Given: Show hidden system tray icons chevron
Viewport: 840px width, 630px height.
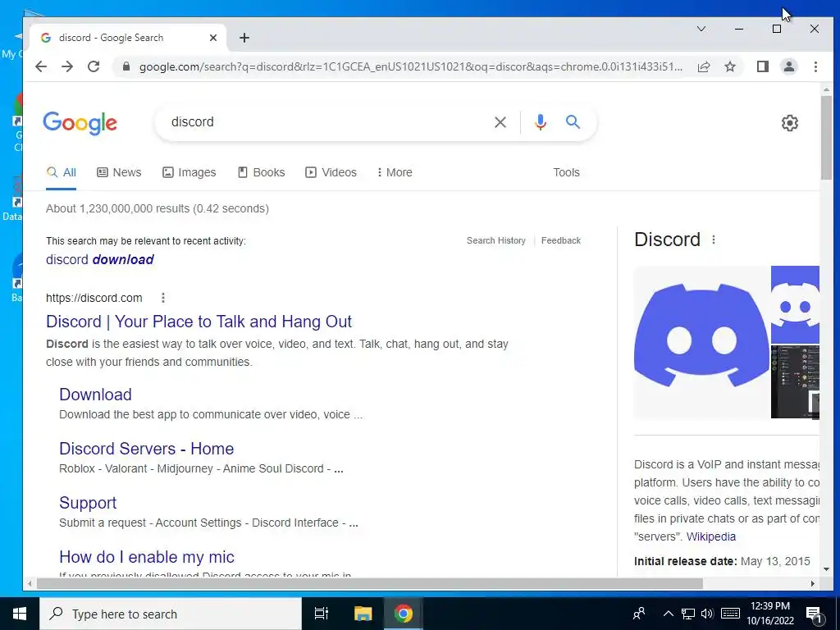Looking at the screenshot, I should 668,614.
